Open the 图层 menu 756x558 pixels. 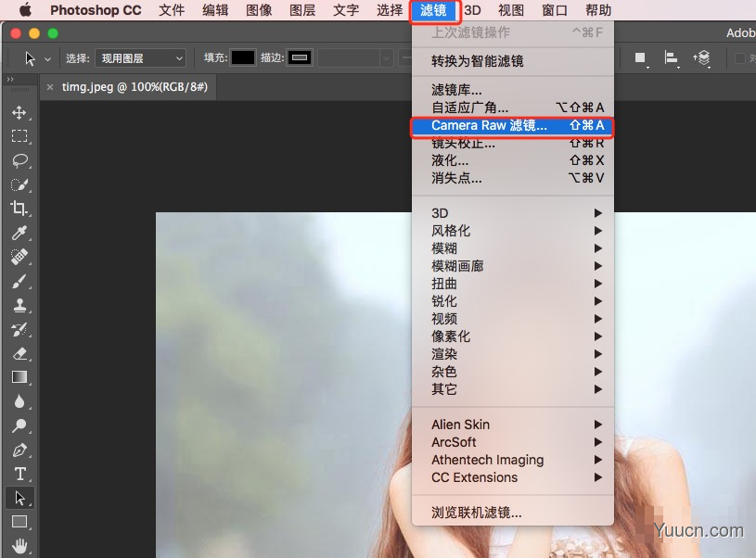[302, 10]
